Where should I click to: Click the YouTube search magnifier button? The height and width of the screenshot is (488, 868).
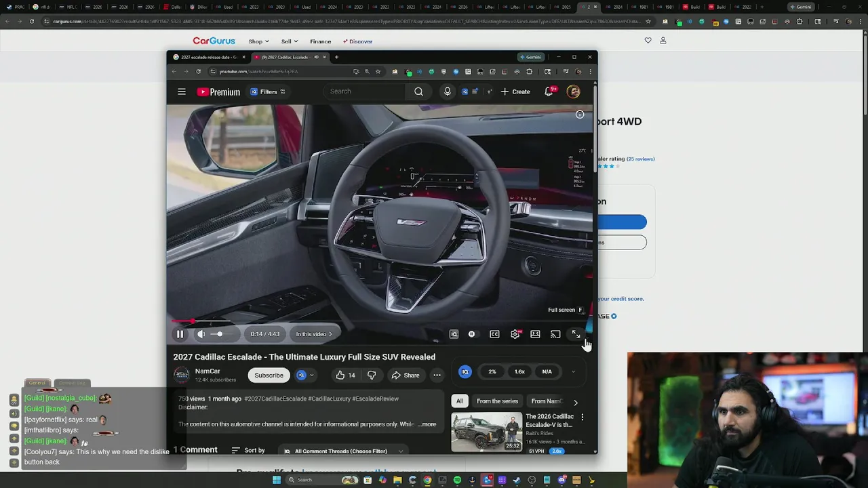tap(418, 91)
